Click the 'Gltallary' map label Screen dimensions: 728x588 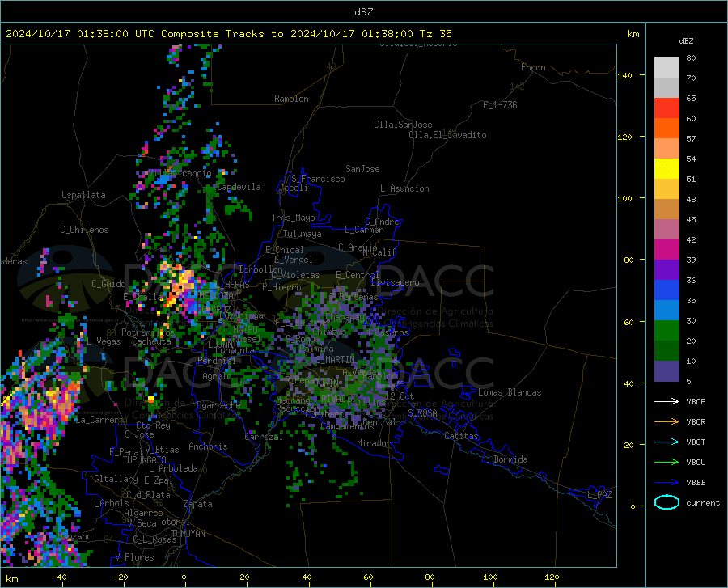tap(116, 479)
